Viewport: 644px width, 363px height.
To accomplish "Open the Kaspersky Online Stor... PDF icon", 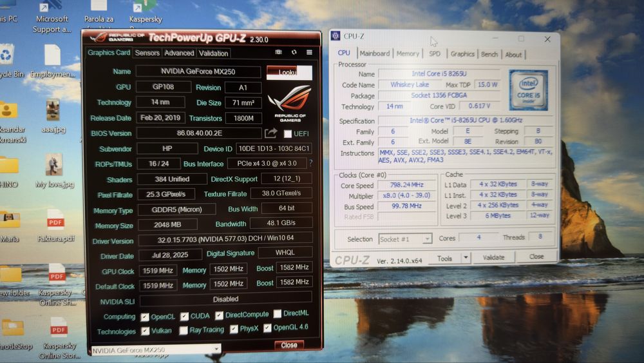I will (59, 337).
